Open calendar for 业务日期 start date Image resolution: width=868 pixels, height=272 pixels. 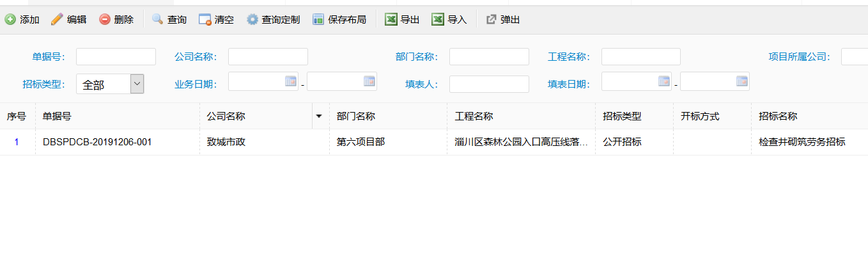[291, 81]
